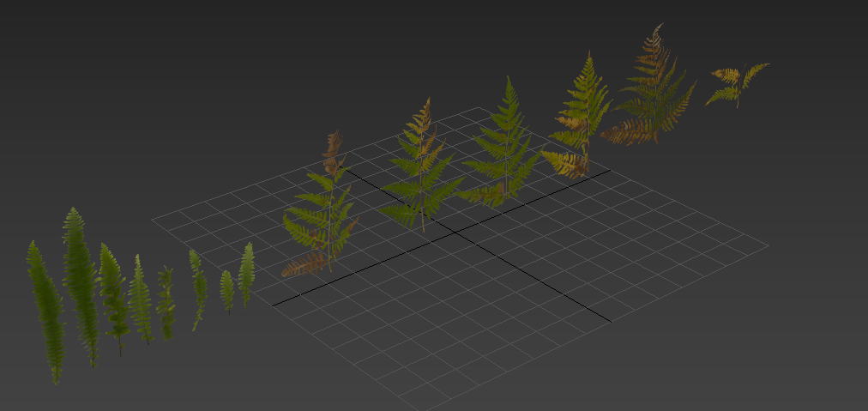Select the shortest fern in the small row
The image size is (868, 411).
(x=227, y=290)
